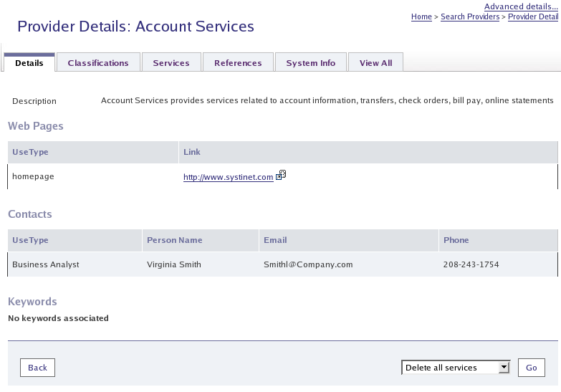
Task: Open the View All tab
Action: [x=375, y=62]
